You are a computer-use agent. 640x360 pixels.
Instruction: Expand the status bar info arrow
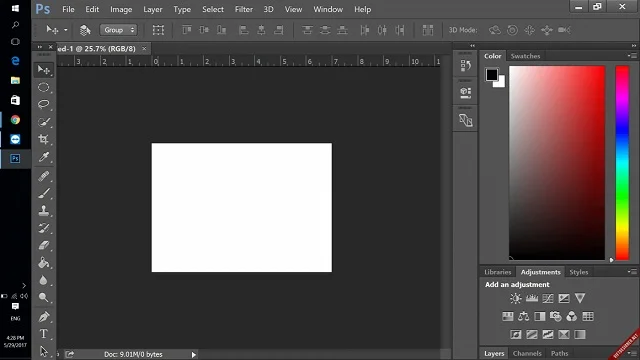coord(193,355)
